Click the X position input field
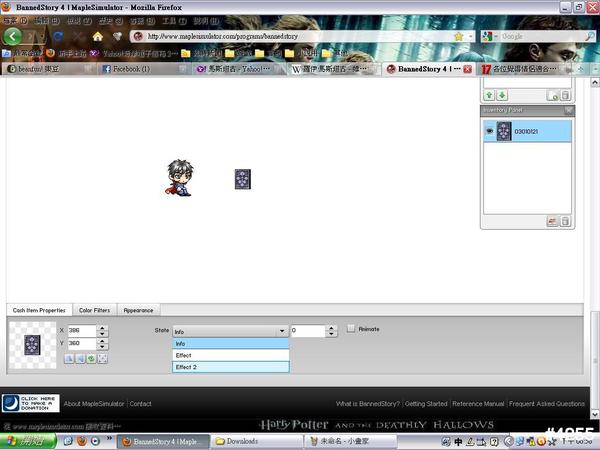This screenshot has width=600, height=450. click(x=82, y=331)
